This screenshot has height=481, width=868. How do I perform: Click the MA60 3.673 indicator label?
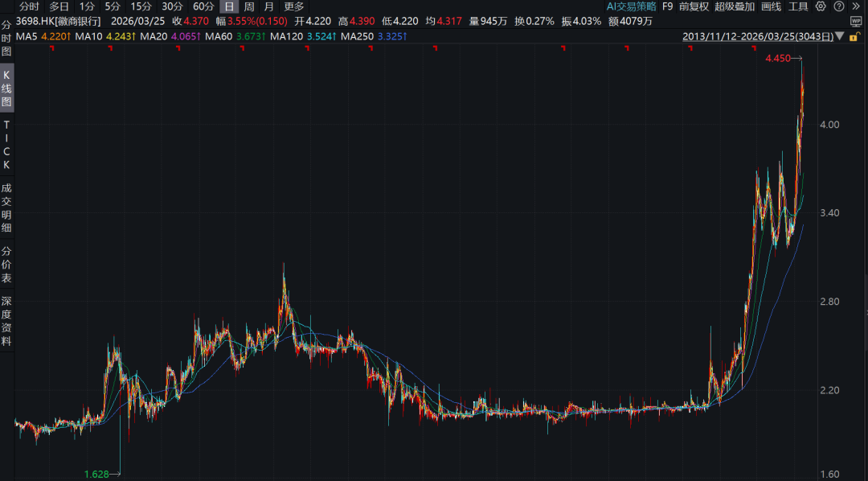(235, 36)
